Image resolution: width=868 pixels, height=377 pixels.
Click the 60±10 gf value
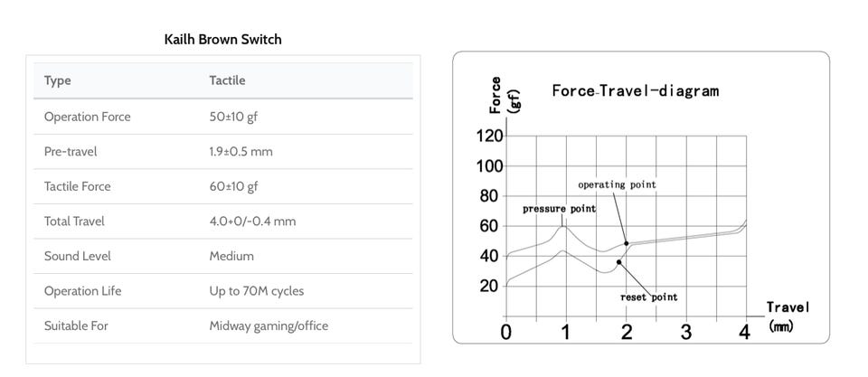(x=233, y=186)
